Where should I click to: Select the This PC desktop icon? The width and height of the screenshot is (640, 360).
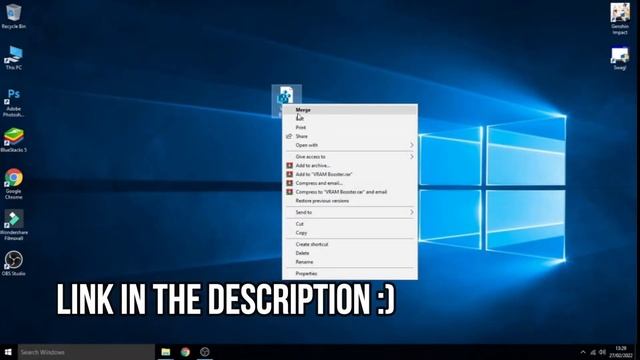click(13, 58)
